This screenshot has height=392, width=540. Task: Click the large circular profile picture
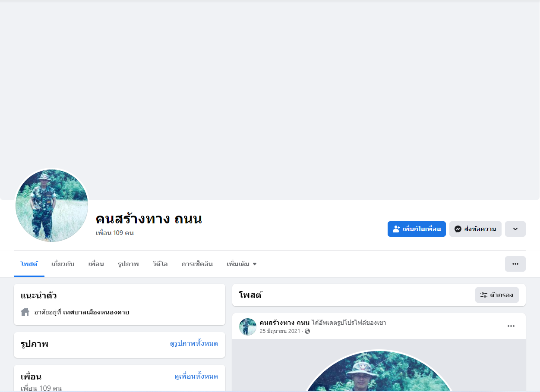(x=52, y=205)
